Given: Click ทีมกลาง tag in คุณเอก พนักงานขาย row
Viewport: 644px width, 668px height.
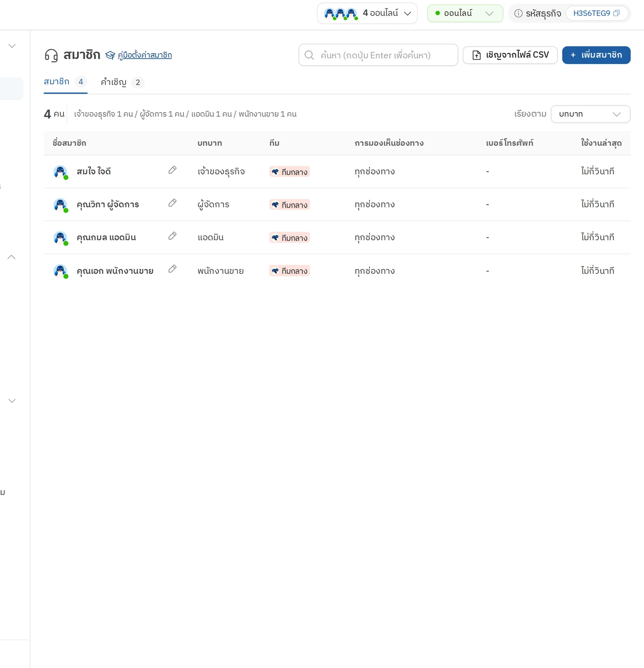Looking at the screenshot, I should (x=289, y=271).
